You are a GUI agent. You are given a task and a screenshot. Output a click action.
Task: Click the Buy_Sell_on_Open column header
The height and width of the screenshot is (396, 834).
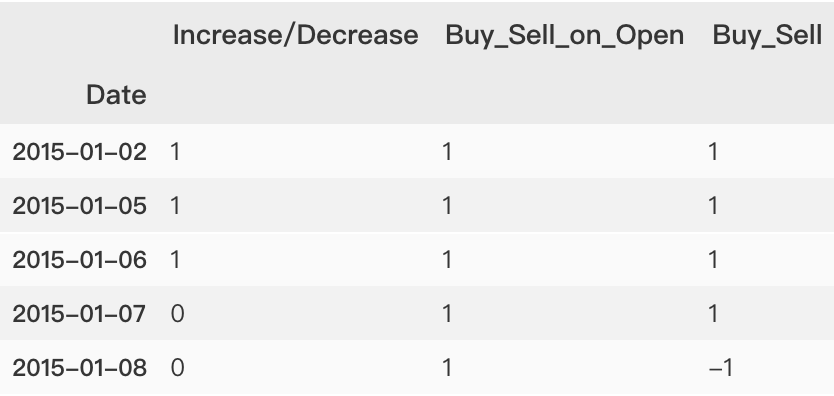point(564,36)
